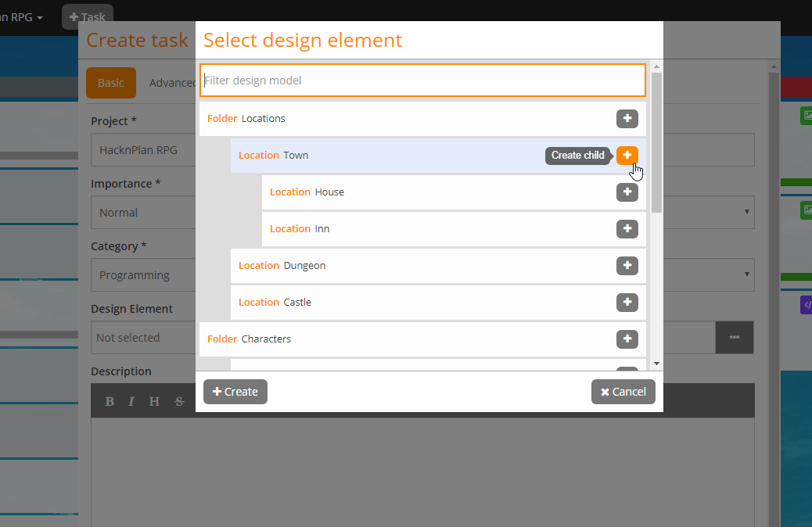Click the Bold formatting icon in description editor
812x527 pixels.
point(110,401)
